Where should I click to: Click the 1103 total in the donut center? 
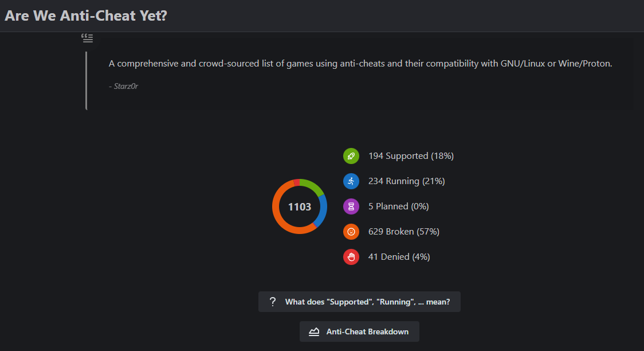(300, 206)
